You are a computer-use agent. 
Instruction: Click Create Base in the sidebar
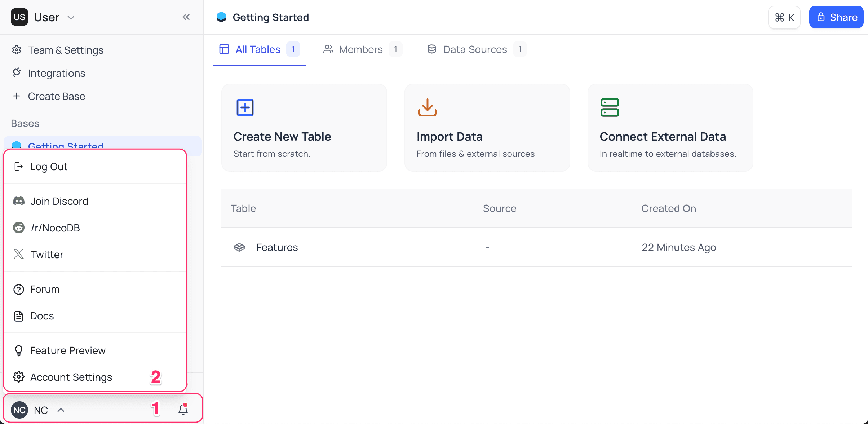[x=57, y=96]
